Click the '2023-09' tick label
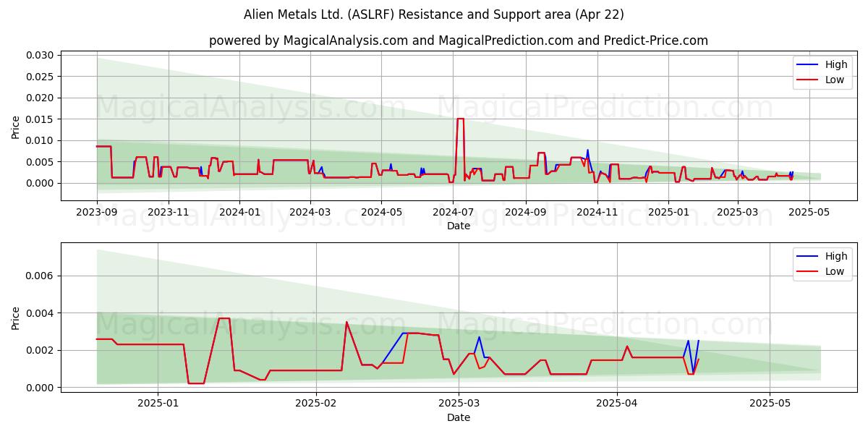The width and height of the screenshot is (868, 434). [97, 211]
